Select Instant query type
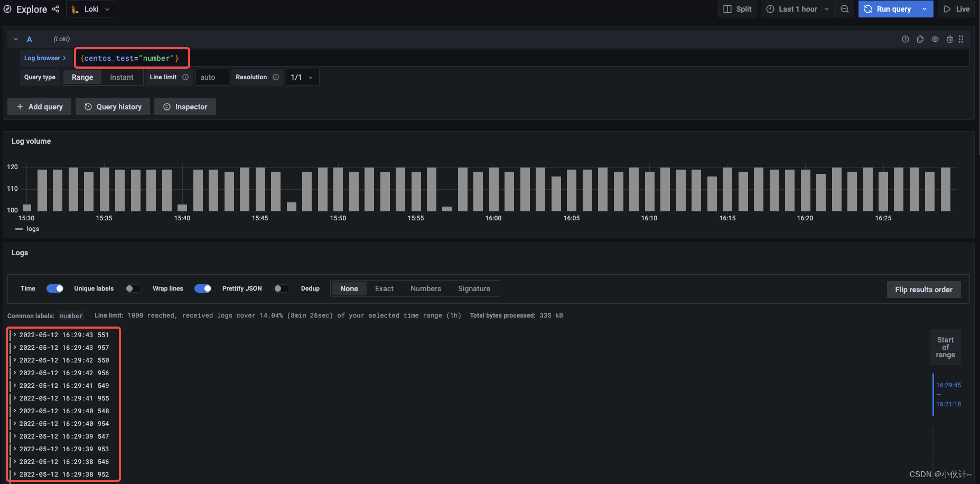This screenshot has height=484, width=980. tap(122, 77)
